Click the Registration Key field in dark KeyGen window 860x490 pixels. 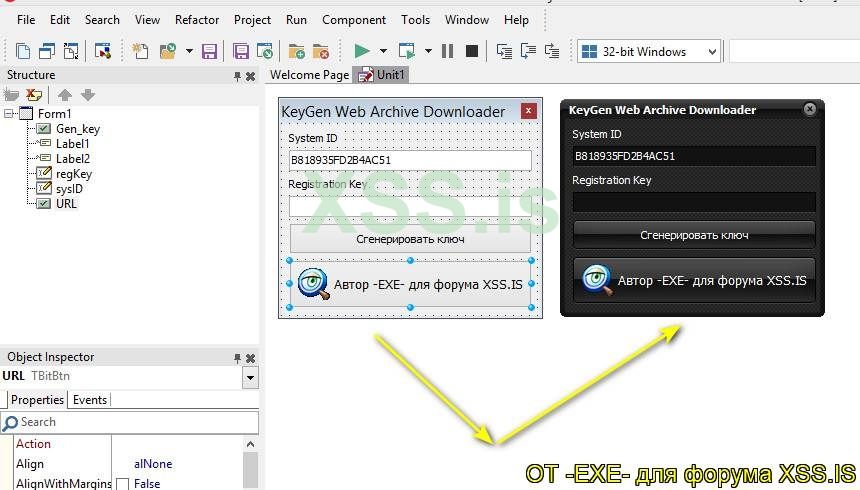[x=694, y=202]
